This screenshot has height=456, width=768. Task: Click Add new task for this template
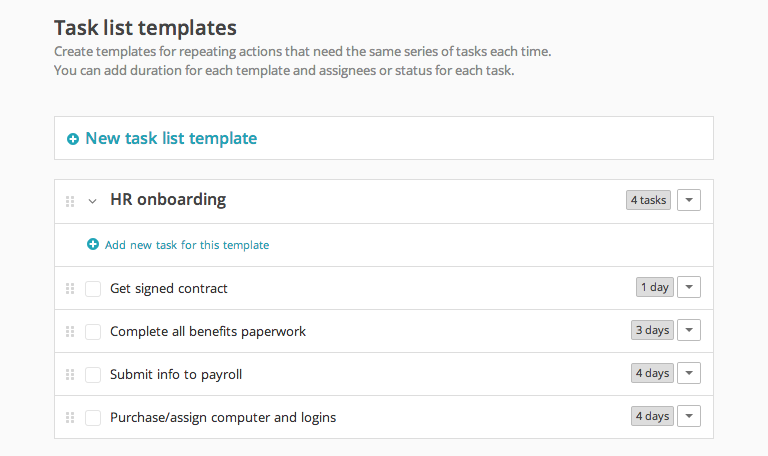click(x=187, y=244)
